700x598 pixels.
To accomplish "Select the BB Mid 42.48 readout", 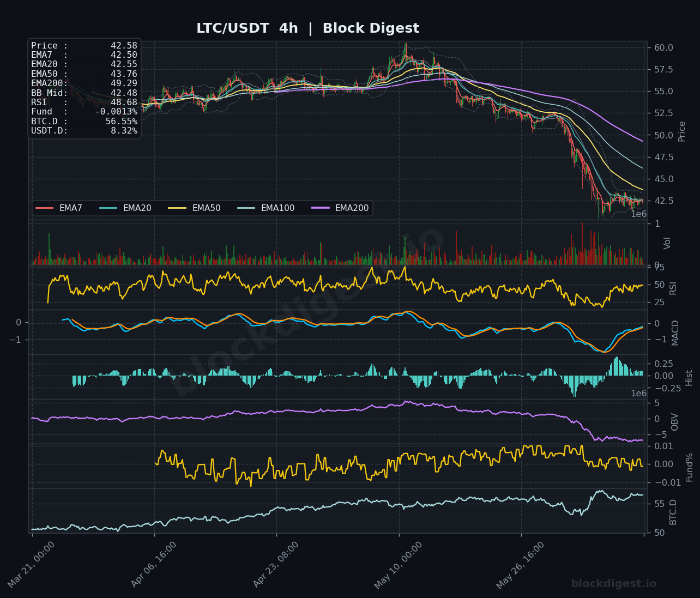I will [85, 93].
